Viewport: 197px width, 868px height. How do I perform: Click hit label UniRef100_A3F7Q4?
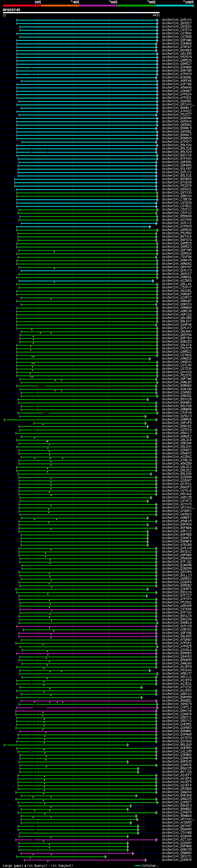(176, 84)
